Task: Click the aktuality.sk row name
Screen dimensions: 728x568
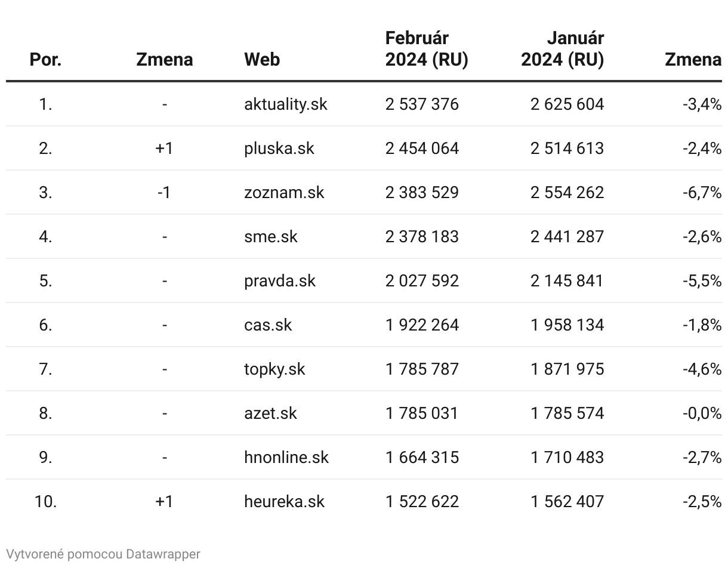Action: point(286,104)
